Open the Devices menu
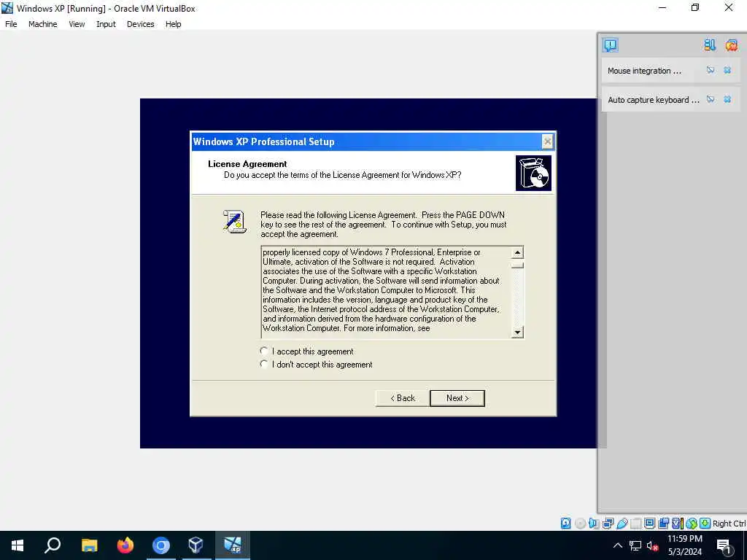Viewport: 747px width, 560px height. pos(141,24)
